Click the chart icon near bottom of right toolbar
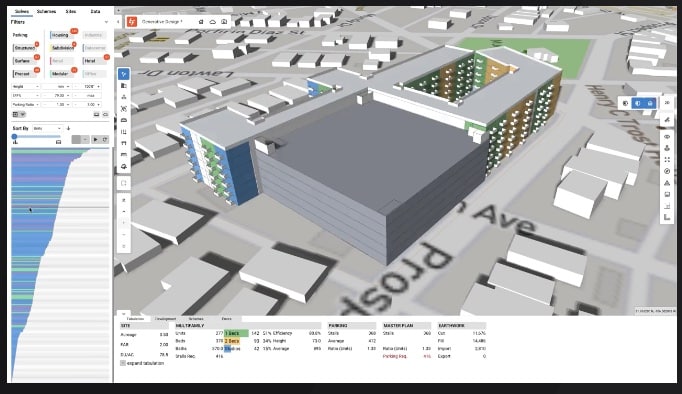682x394 pixels. (x=667, y=206)
